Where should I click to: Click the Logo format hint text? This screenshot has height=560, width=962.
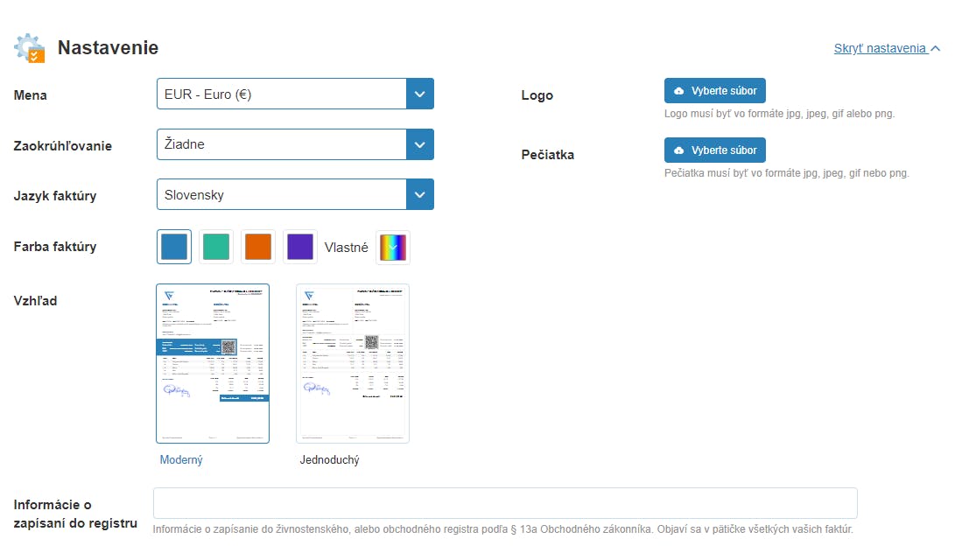779,114
